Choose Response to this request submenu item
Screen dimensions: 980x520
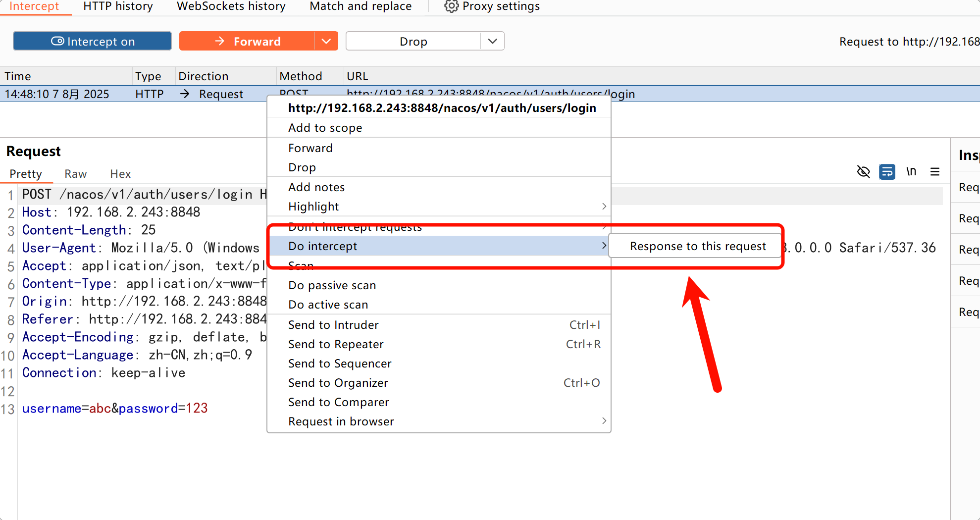point(697,246)
